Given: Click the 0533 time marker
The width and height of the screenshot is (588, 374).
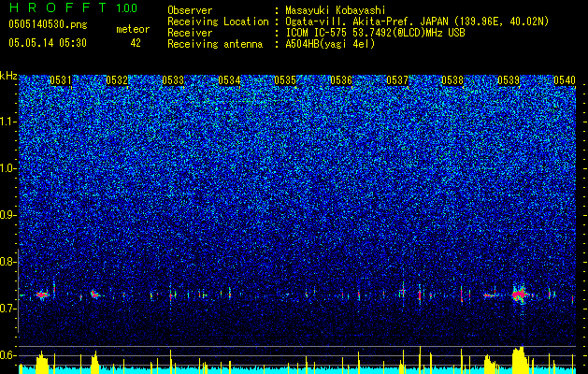Looking at the screenshot, I should 173,80.
